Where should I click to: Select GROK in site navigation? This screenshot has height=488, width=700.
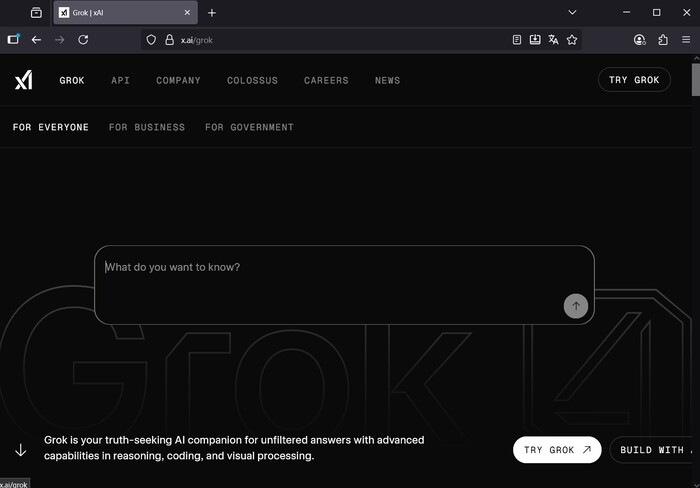72,80
